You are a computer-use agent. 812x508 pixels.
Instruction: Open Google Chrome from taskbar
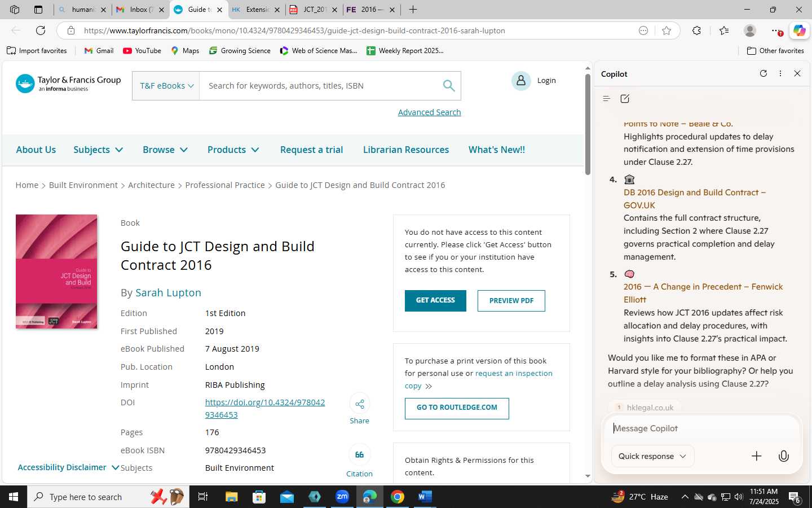coord(398,497)
